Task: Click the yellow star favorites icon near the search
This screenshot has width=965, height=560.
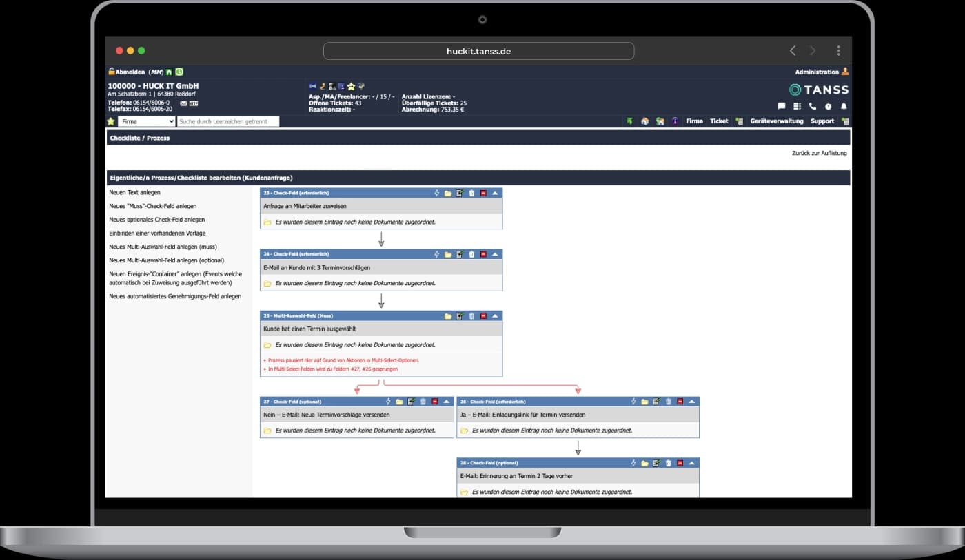Action: tap(111, 121)
